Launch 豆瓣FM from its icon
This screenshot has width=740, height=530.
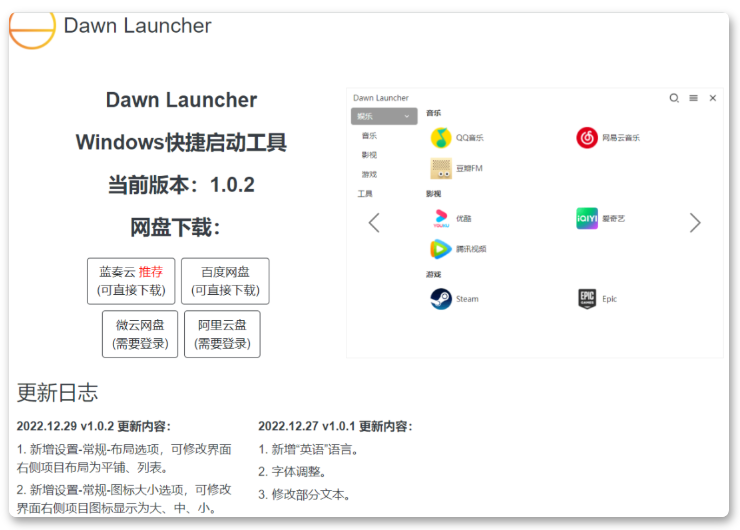[441, 168]
